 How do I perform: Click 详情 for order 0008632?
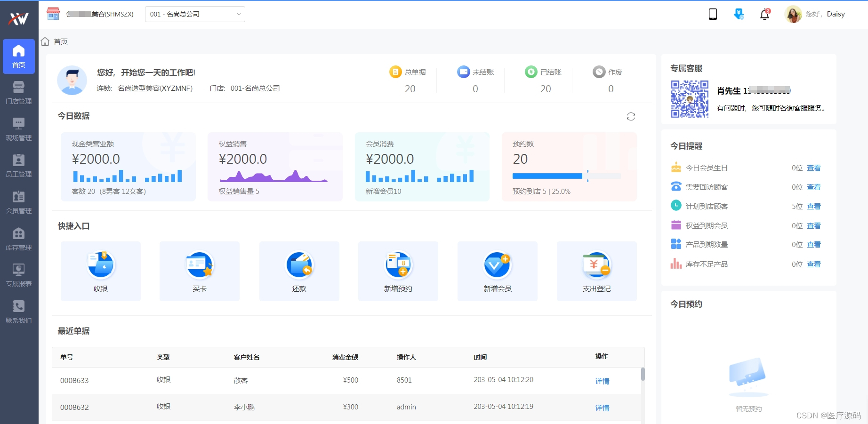pos(602,408)
